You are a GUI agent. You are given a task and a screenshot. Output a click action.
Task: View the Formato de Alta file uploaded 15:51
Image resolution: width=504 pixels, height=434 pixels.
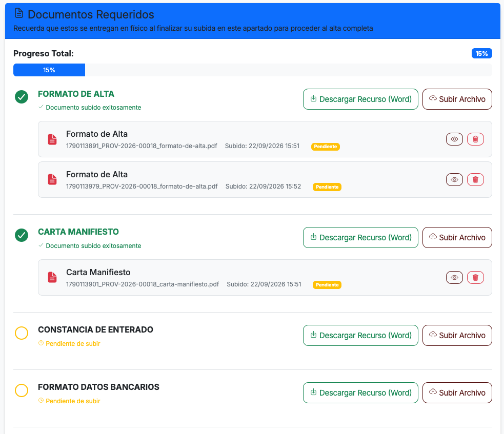click(454, 139)
